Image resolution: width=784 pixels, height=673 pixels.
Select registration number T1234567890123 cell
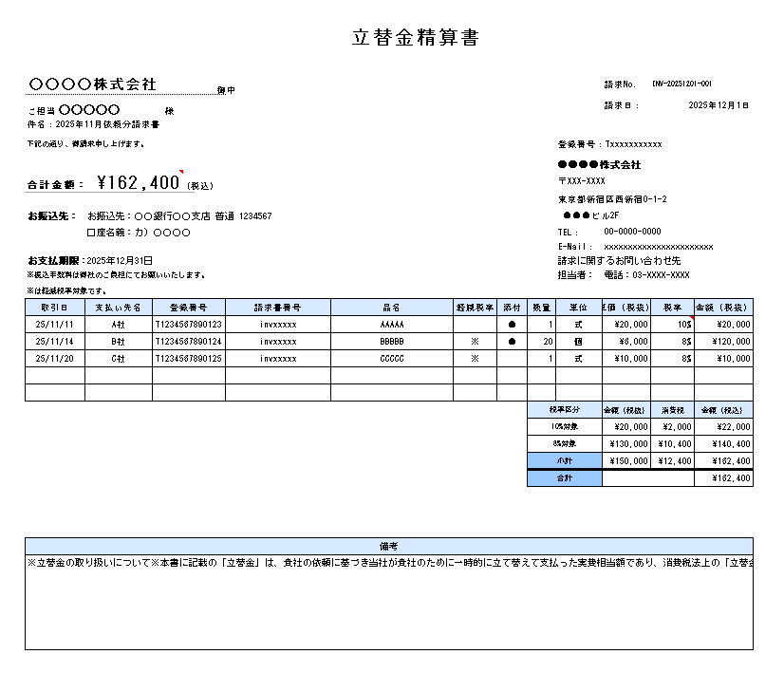tap(188, 324)
